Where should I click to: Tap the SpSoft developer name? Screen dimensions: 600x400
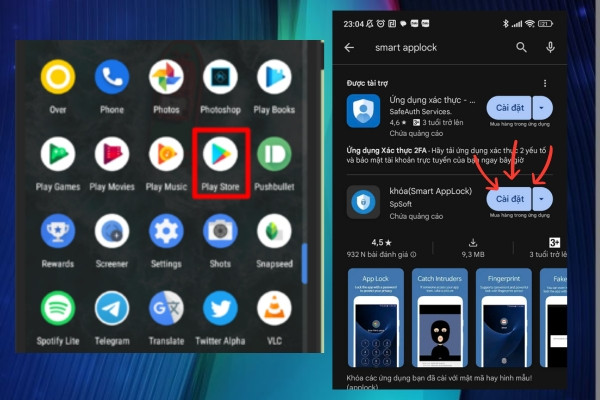tap(400, 204)
